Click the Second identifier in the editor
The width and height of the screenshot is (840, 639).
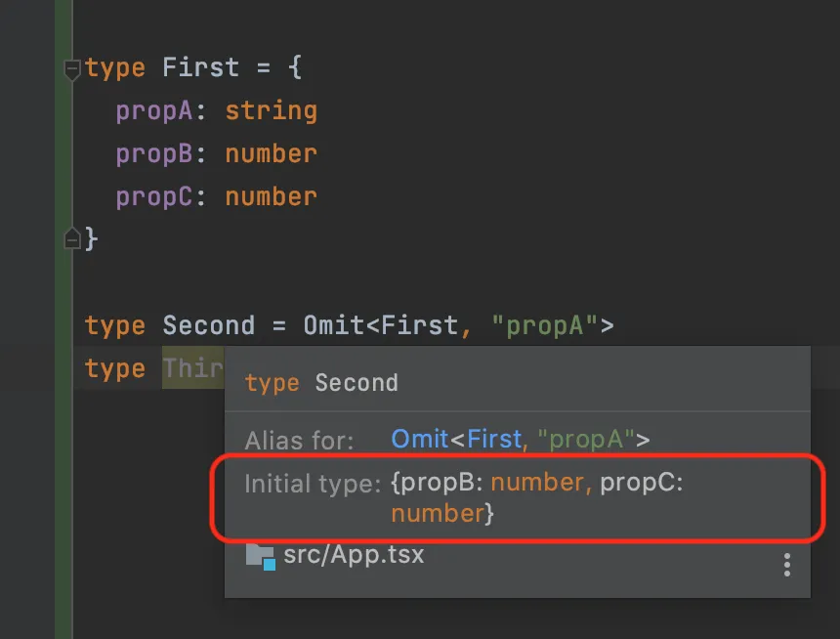208,325
